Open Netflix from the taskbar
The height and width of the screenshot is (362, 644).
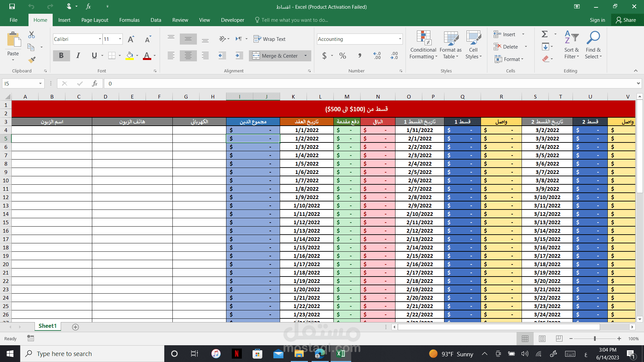point(237,354)
